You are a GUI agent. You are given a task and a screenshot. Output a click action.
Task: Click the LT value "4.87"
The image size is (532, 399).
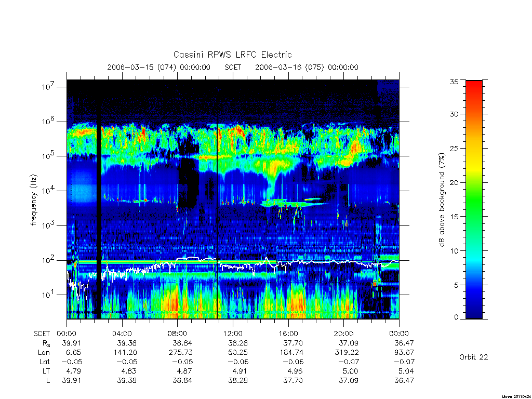[x=185, y=371]
